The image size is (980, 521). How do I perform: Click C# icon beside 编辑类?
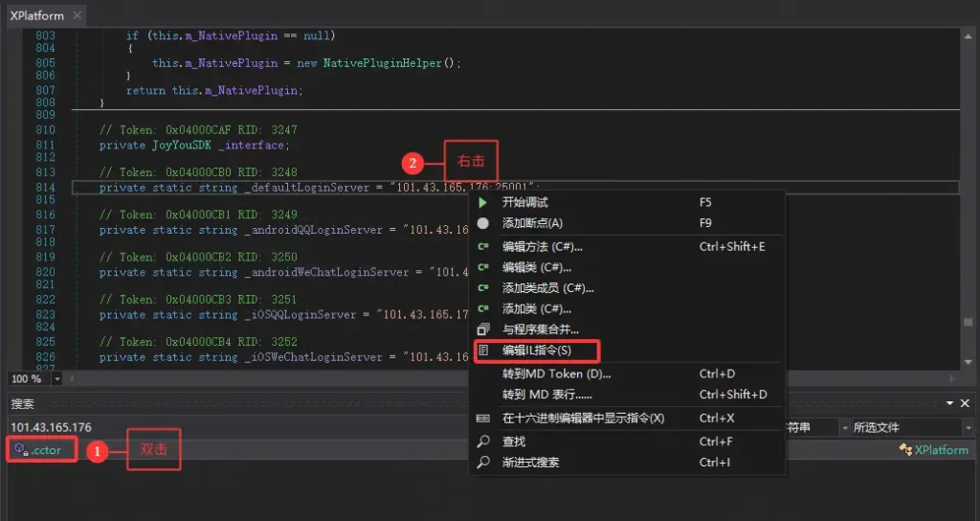(483, 268)
